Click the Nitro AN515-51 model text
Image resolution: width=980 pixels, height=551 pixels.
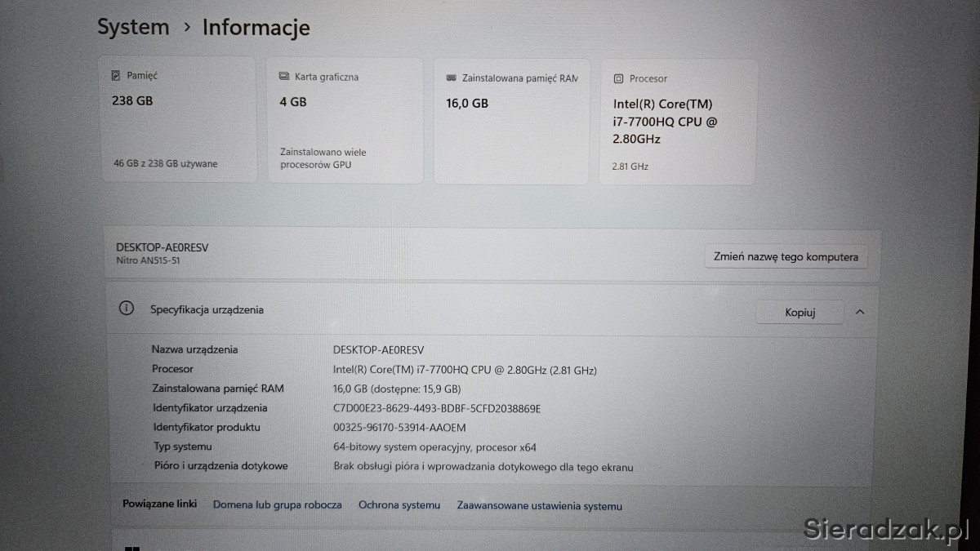[x=148, y=260]
